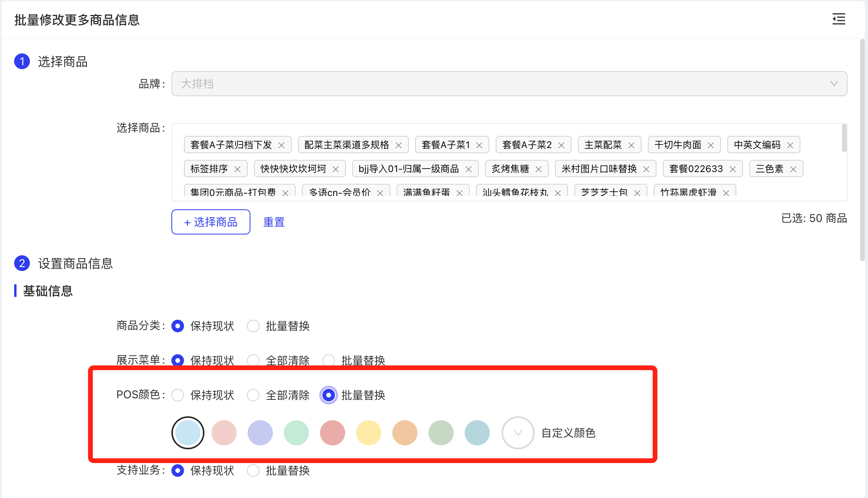Remove the 标签排序 product tag

click(x=237, y=169)
